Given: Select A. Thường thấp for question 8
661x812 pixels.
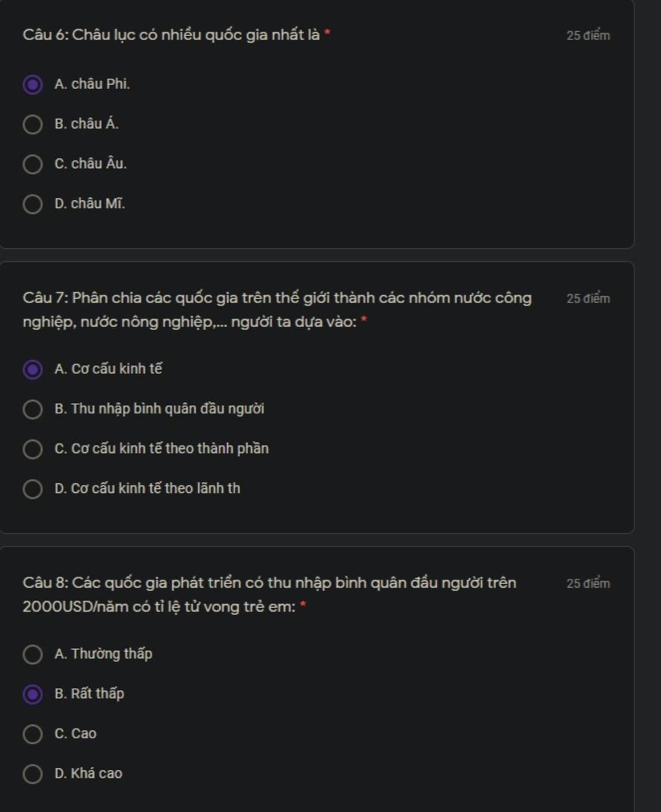Looking at the screenshot, I should [x=32, y=654].
